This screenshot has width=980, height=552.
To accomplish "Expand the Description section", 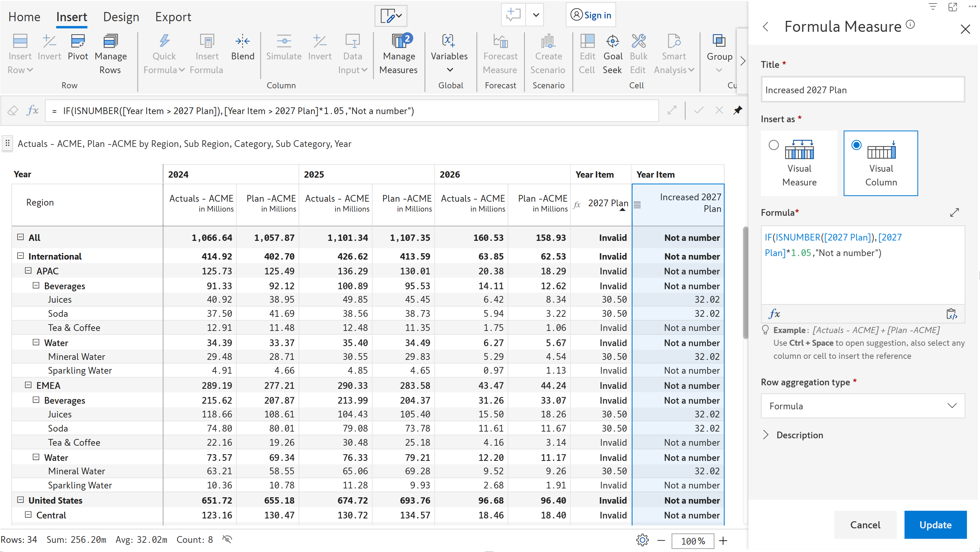I will point(766,434).
